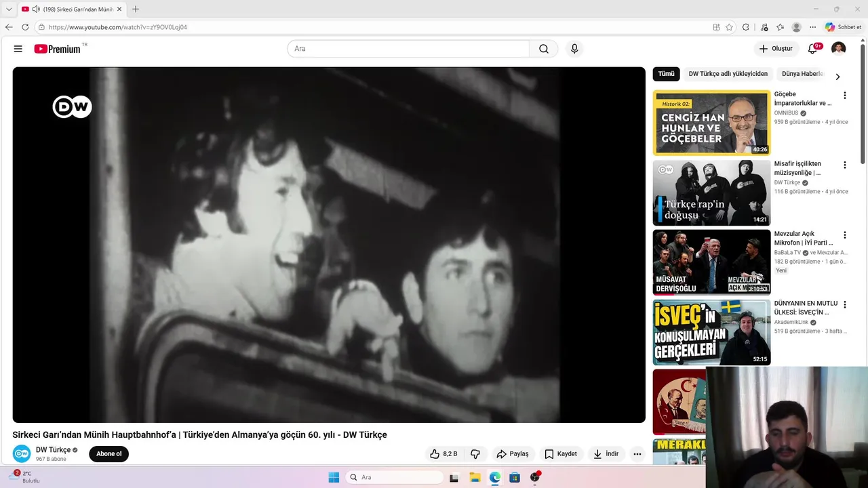868x488 pixels.
Task: Open AkademikLink channel link
Action: click(x=794, y=323)
